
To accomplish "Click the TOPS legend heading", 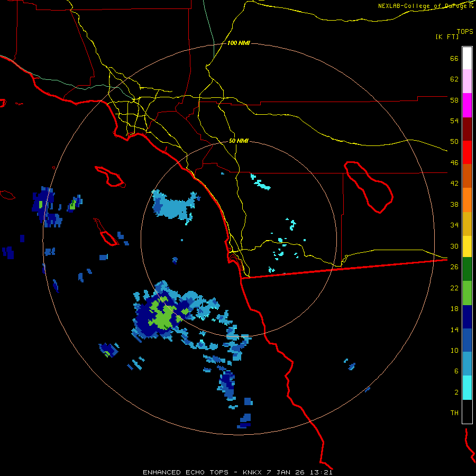I will (465, 31).
